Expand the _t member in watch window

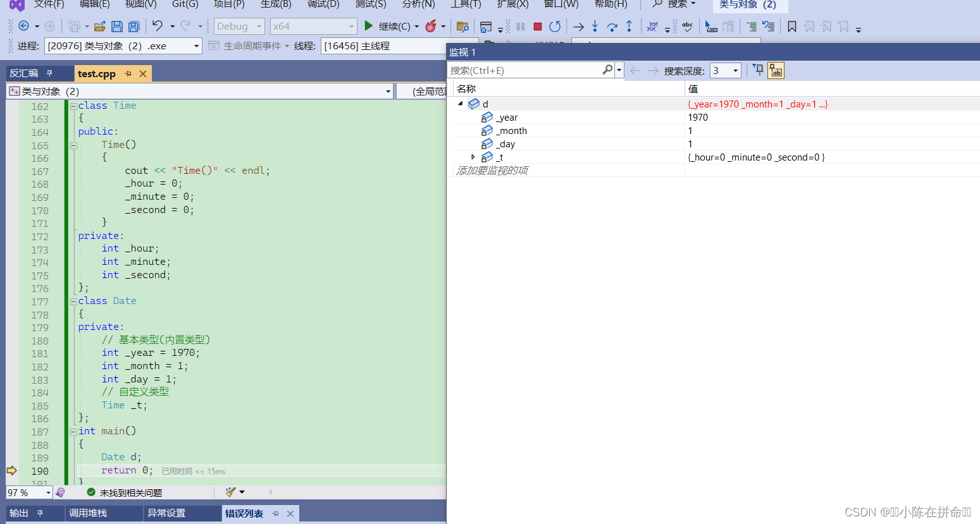473,157
